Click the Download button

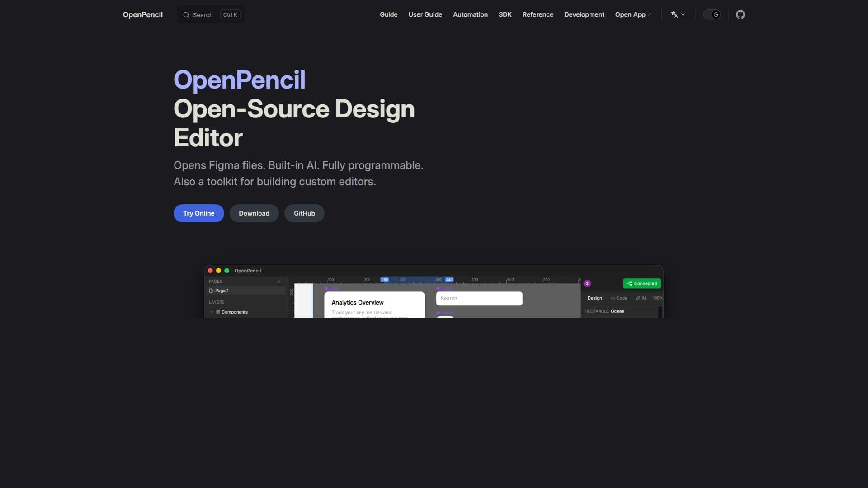coord(254,213)
